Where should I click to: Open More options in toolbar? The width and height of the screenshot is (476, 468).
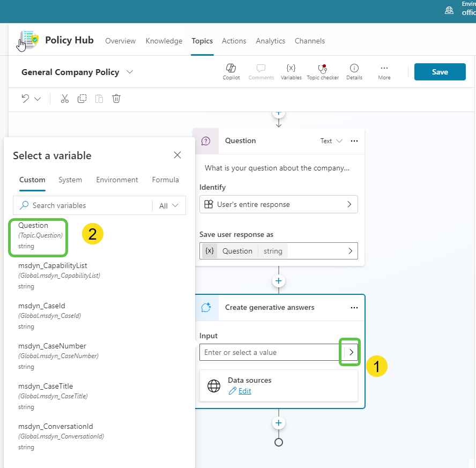[x=384, y=69]
